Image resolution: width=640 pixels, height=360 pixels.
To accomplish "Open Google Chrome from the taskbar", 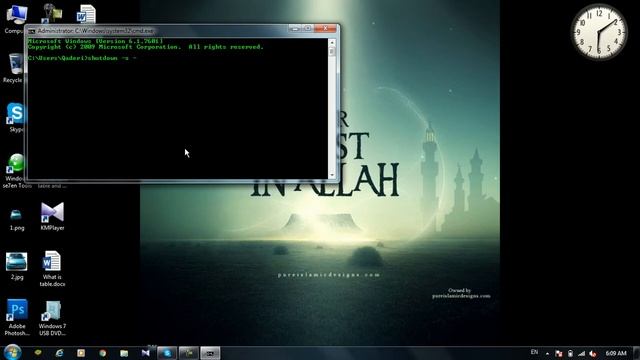I will tap(102, 353).
